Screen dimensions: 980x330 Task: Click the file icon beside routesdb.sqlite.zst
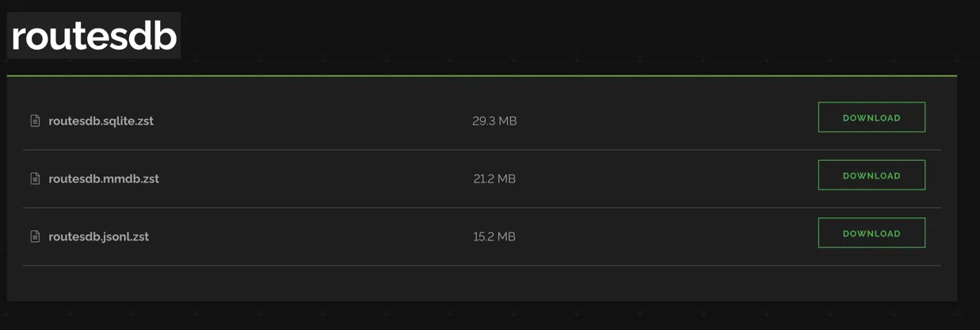pos(35,121)
